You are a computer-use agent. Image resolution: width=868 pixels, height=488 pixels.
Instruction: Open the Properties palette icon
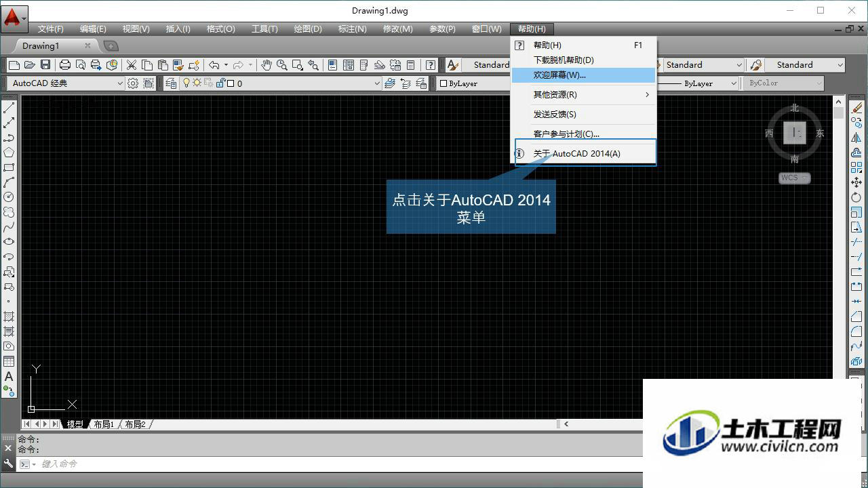[x=333, y=65]
